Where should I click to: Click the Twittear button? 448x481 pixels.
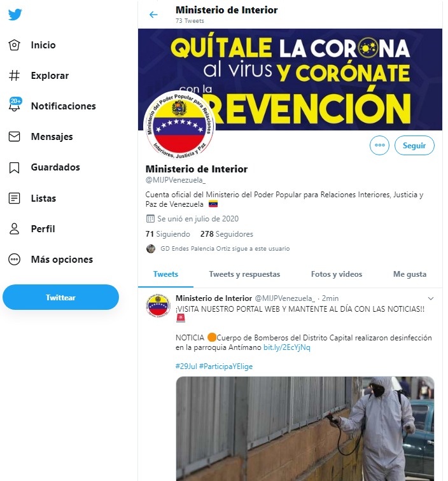(60, 297)
